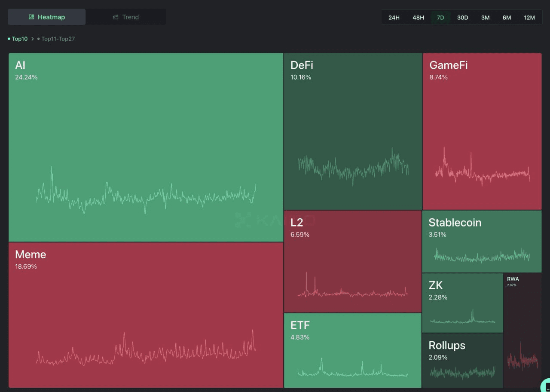Click the Meme tile sparkline chart
Image resolution: width=550 pixels, height=392 pixels.
146,348
